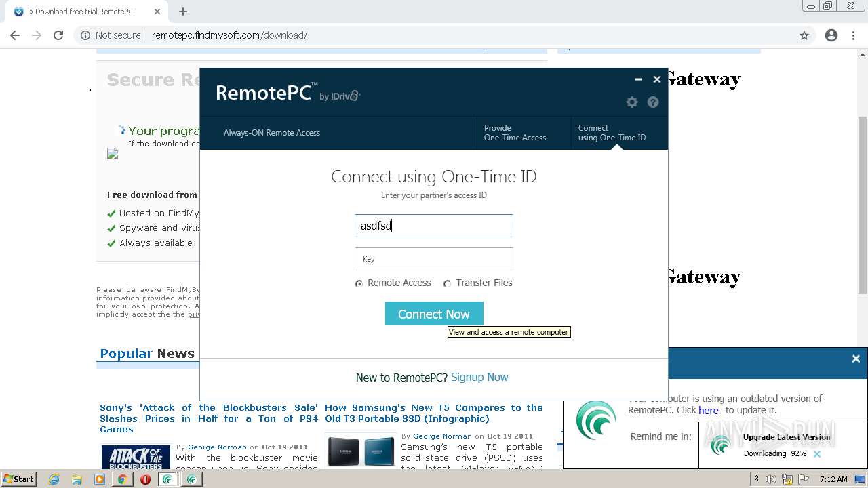Viewport: 868px width, 488px height.
Task: Open a new Chrome tab
Action: pyautogui.click(x=183, y=12)
